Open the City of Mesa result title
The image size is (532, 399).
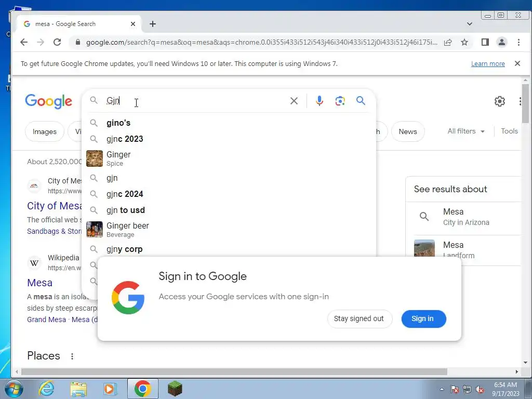point(54,206)
